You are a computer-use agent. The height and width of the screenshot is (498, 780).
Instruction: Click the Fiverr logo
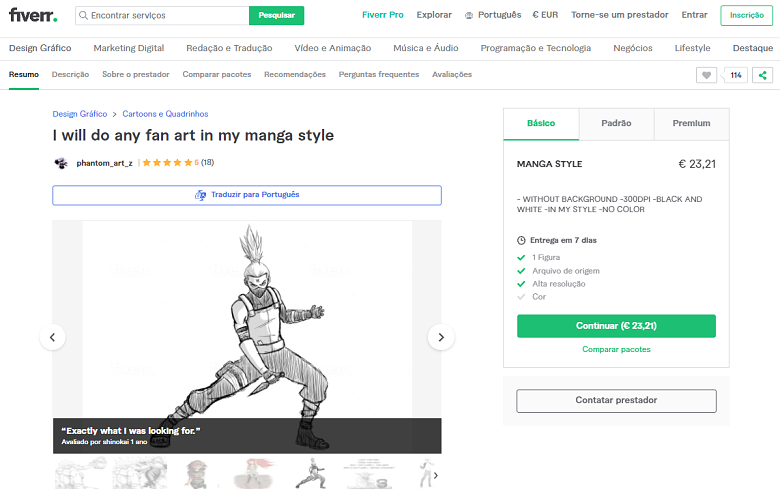[33, 15]
